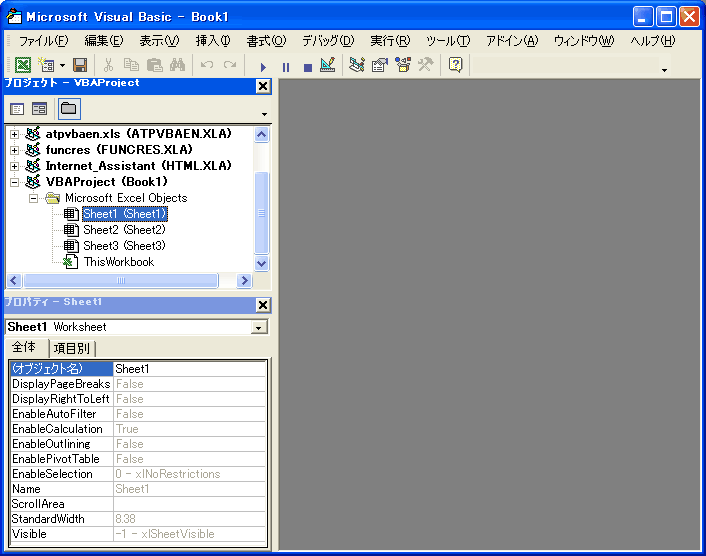Close the Project VBAProject panel

263,86
